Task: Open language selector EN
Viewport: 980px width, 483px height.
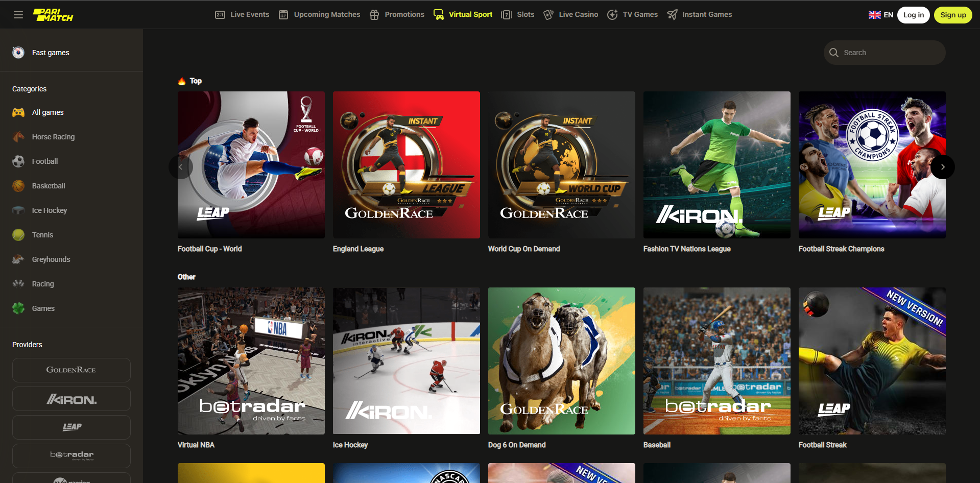Action: 881,15
